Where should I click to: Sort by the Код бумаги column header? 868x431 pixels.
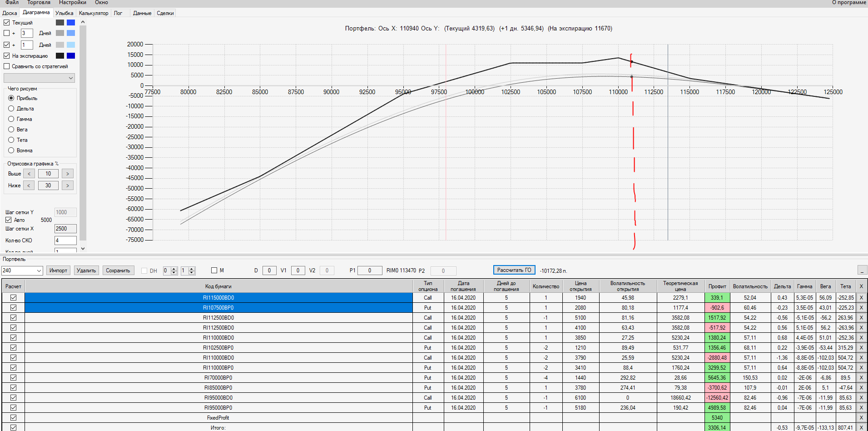(218, 286)
